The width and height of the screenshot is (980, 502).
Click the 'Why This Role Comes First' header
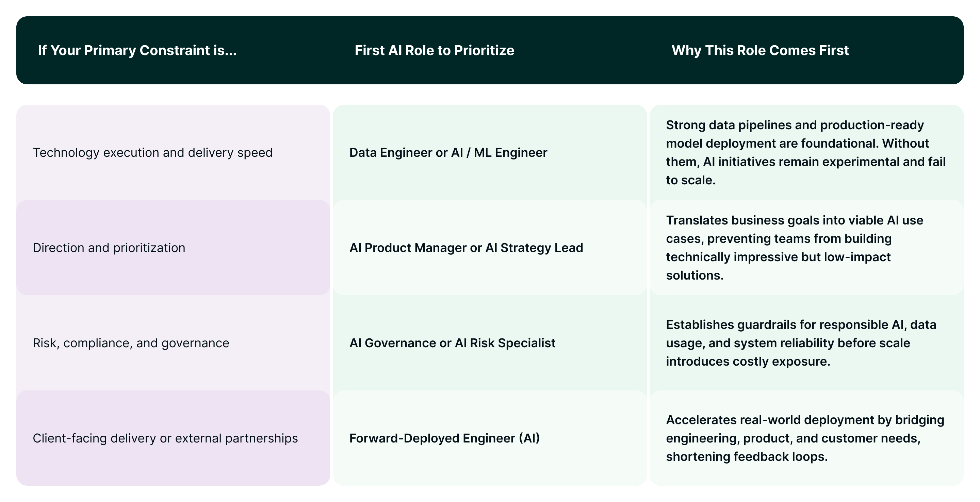(760, 50)
